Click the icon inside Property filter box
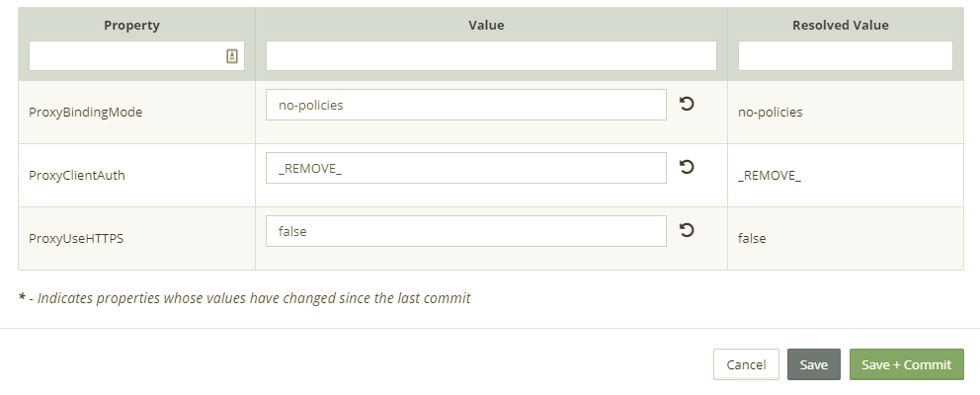Image resolution: width=980 pixels, height=395 pixels. tap(232, 56)
